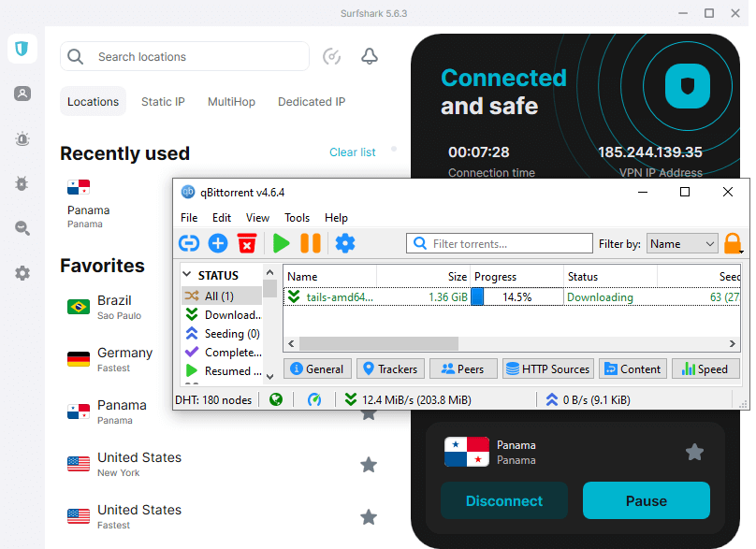Select the Downloading status filter
756x549 pixels.
tap(223, 315)
